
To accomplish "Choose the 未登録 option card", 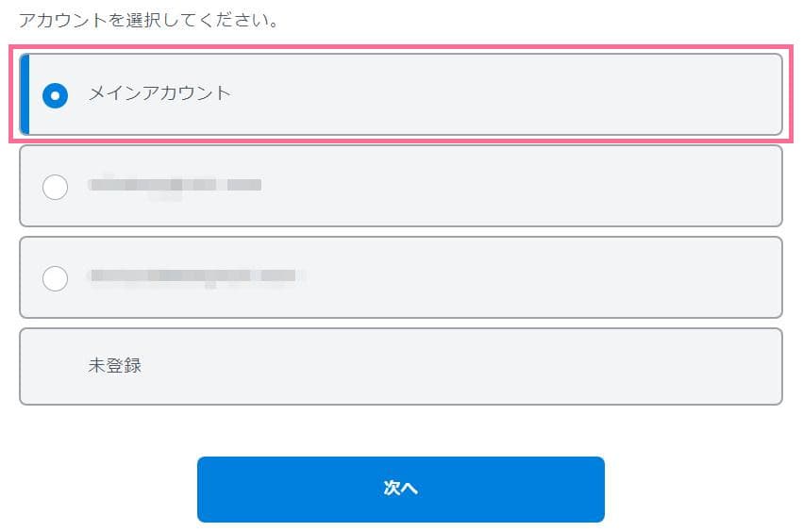I will point(400,366).
